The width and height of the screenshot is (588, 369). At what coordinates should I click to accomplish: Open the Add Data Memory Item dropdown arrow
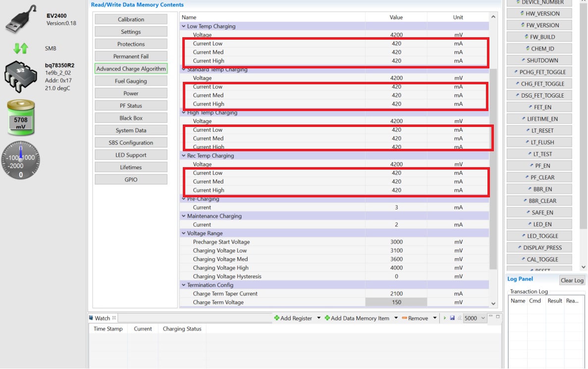pos(396,318)
